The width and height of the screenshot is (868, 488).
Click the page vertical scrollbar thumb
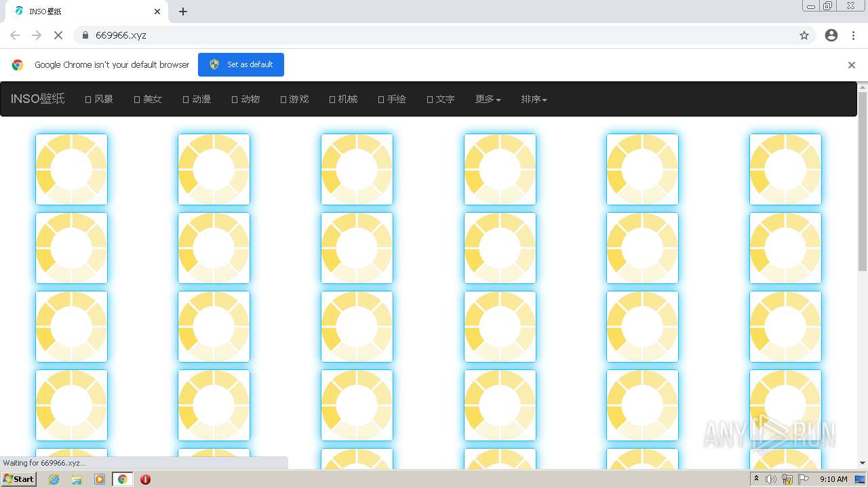coord(863,181)
